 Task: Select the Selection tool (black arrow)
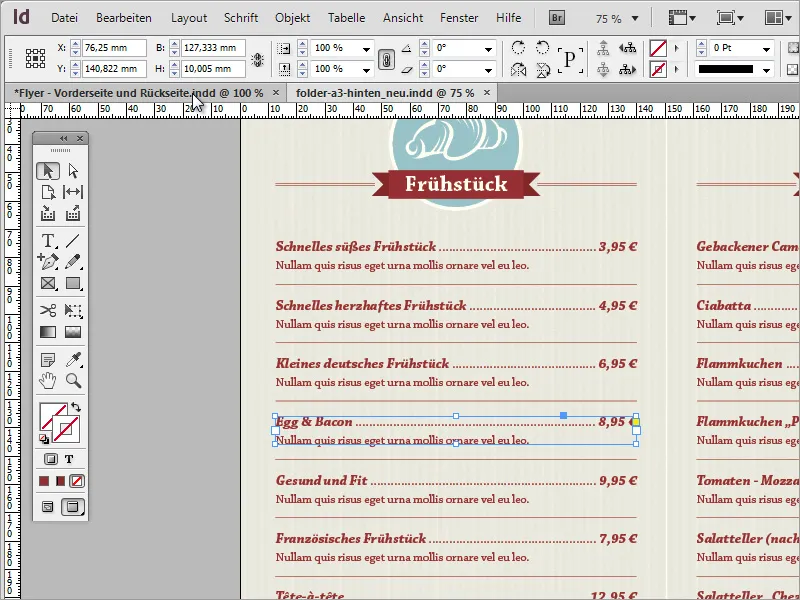(x=48, y=171)
